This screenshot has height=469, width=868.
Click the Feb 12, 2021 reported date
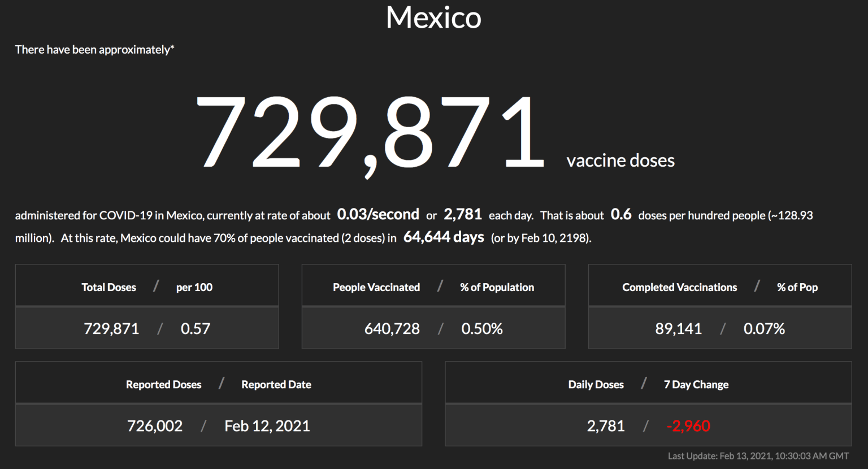267,426
